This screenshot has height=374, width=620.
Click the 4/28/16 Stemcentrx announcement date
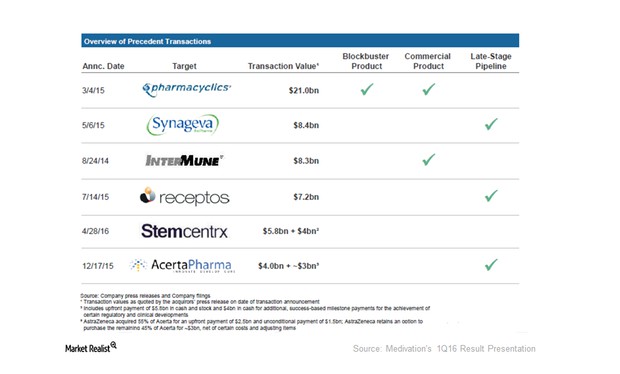pyautogui.click(x=95, y=231)
